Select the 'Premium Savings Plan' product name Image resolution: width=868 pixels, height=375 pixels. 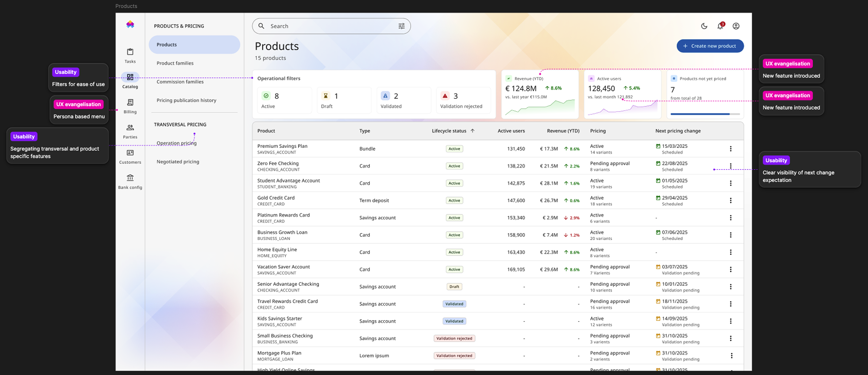click(282, 146)
